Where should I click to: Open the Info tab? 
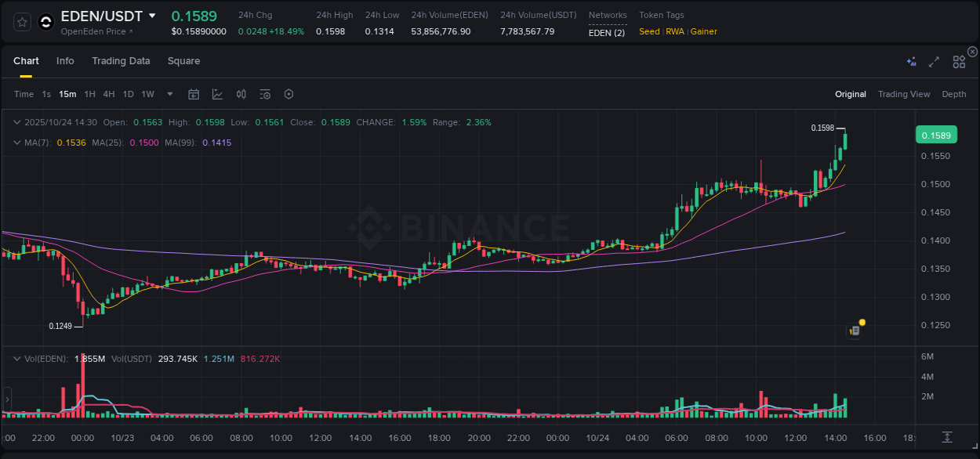point(65,61)
